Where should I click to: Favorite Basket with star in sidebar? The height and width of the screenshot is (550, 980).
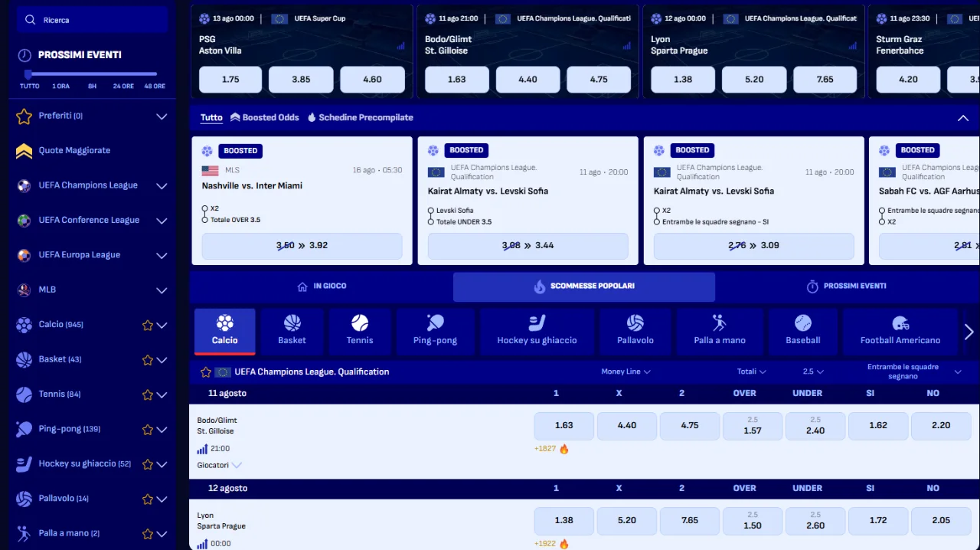coord(148,360)
